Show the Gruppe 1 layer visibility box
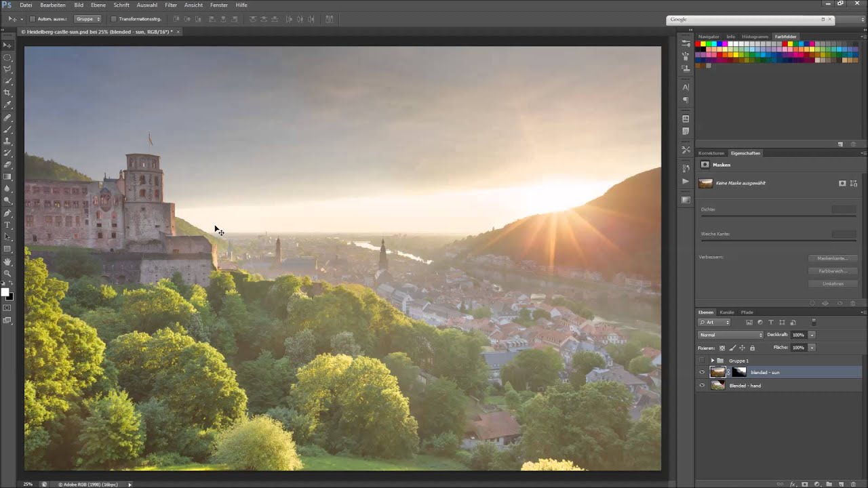This screenshot has height=488, width=868. click(702, 360)
